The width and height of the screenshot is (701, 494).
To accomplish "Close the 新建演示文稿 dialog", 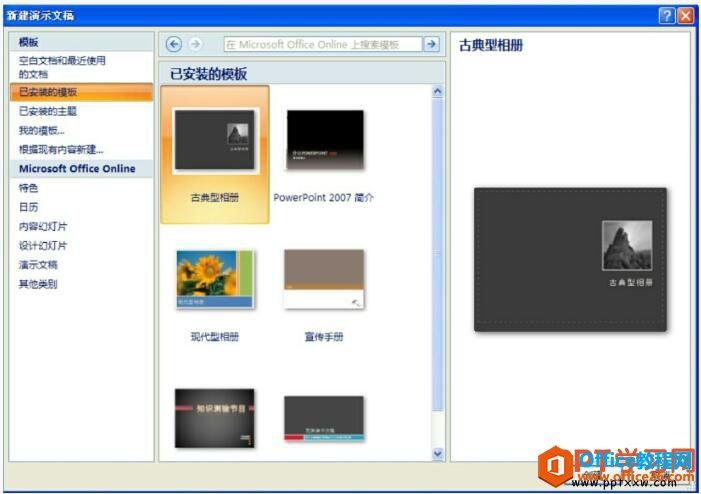I will coord(685,16).
